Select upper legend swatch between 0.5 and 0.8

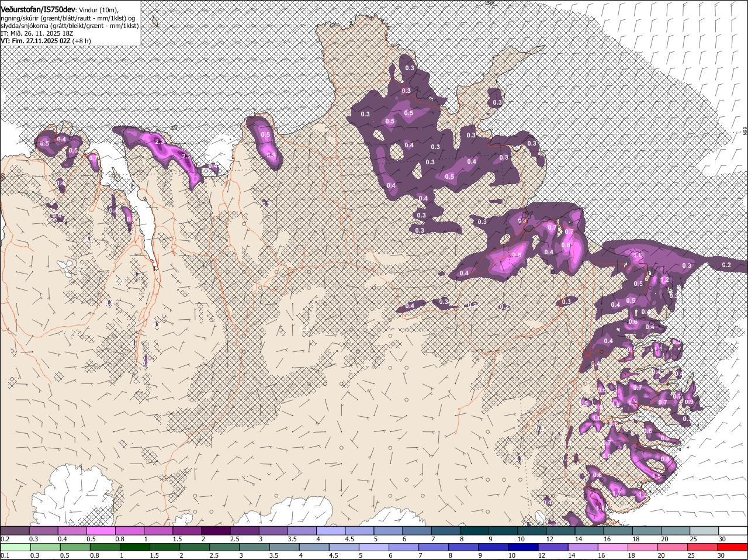(x=101, y=530)
